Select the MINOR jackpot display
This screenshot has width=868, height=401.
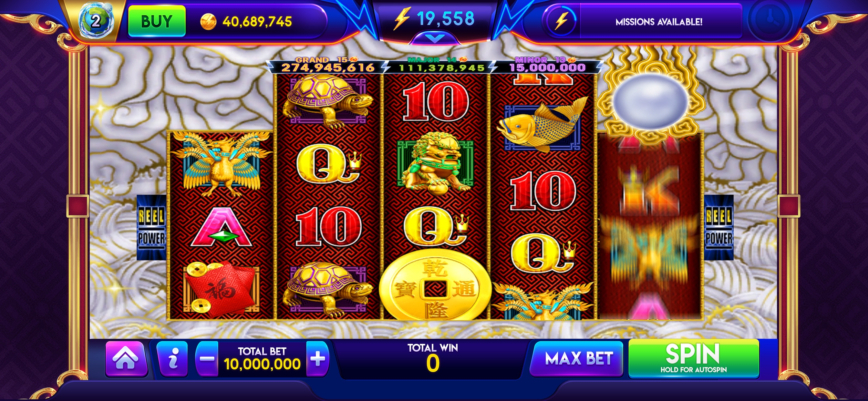[x=547, y=65]
